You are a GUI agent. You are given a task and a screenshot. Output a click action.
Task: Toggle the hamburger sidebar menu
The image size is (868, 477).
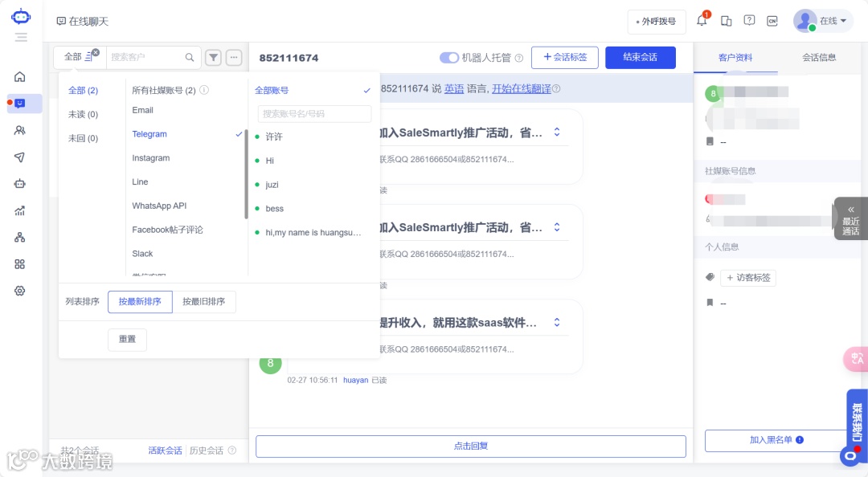tap(21, 37)
